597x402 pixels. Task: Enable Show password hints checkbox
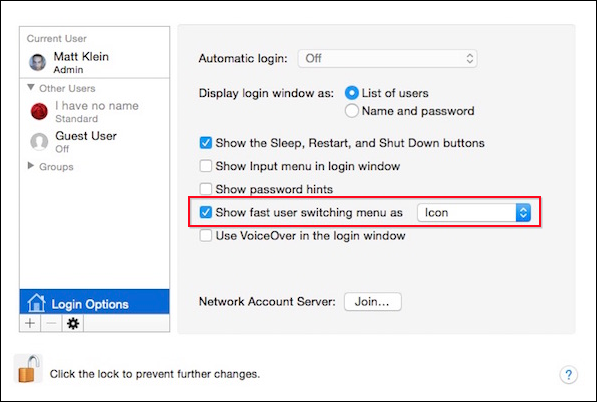click(206, 189)
